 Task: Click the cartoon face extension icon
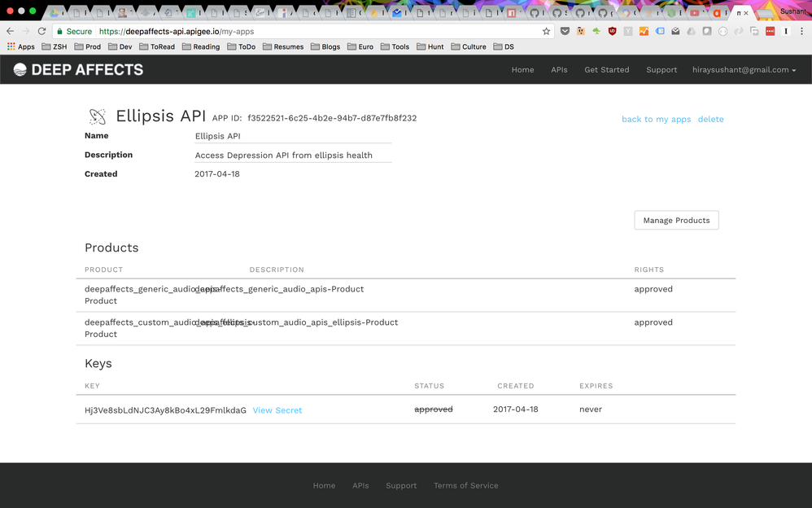pyautogui.click(x=580, y=31)
